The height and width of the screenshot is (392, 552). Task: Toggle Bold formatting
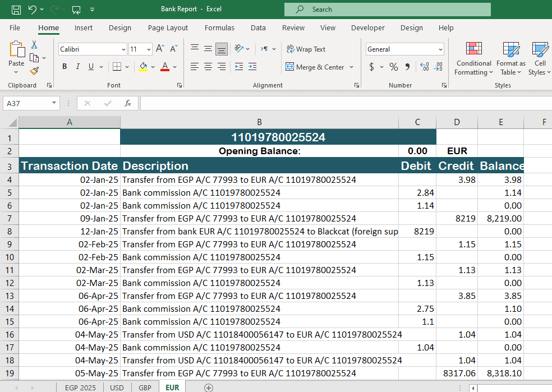click(x=64, y=67)
